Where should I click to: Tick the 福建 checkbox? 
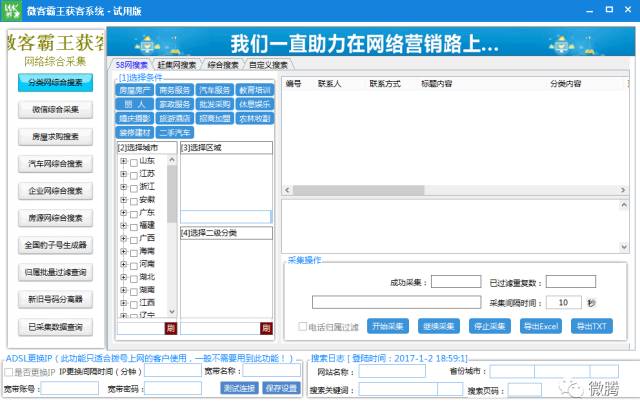point(133,227)
